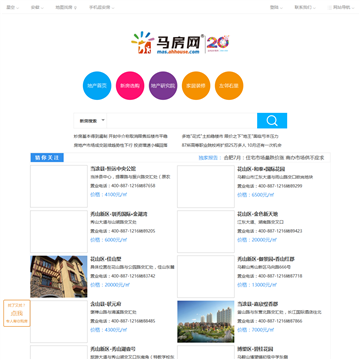Expand the search type dropdown

pos(90,121)
